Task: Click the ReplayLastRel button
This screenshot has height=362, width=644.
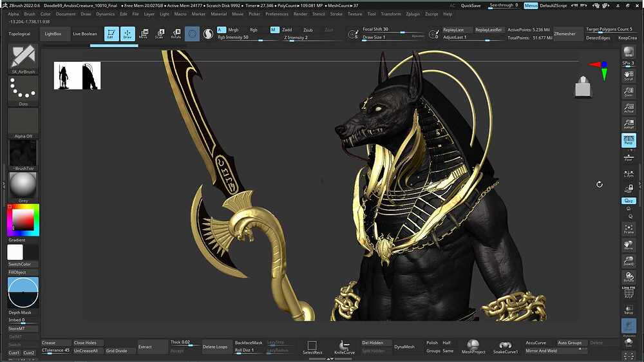Action: point(488,30)
